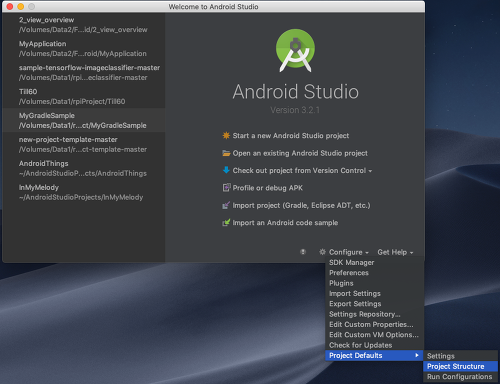Choose Profile or debug APK
Image resolution: width=500 pixels, height=384 pixels.
pos(268,188)
